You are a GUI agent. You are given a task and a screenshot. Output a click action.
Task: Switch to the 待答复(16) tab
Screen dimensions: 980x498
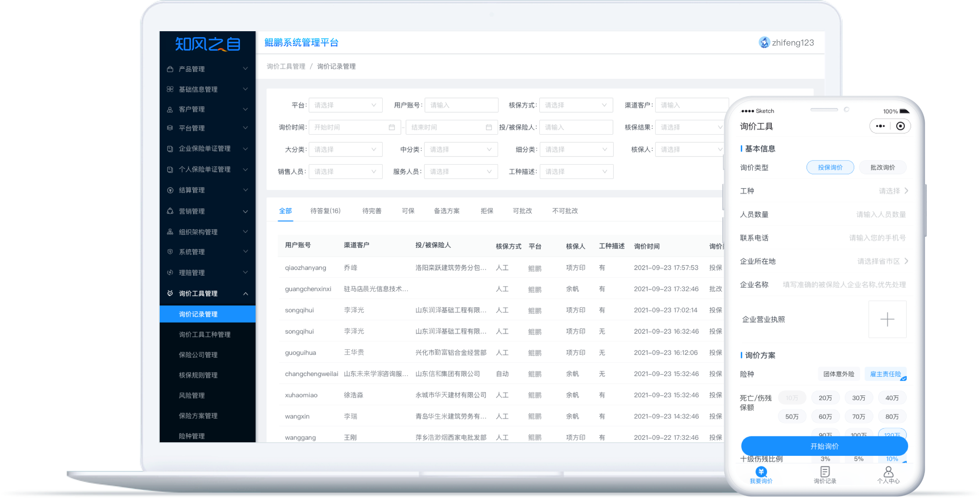click(325, 211)
